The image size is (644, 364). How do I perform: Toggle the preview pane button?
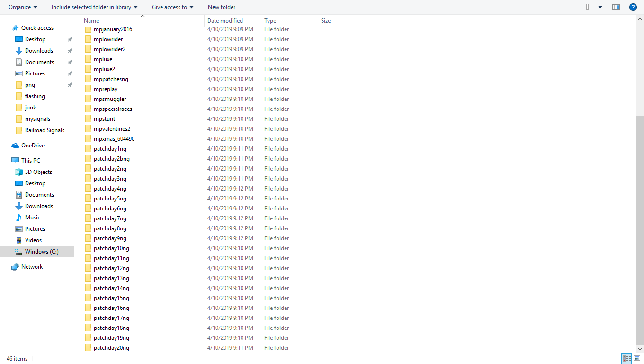616,7
